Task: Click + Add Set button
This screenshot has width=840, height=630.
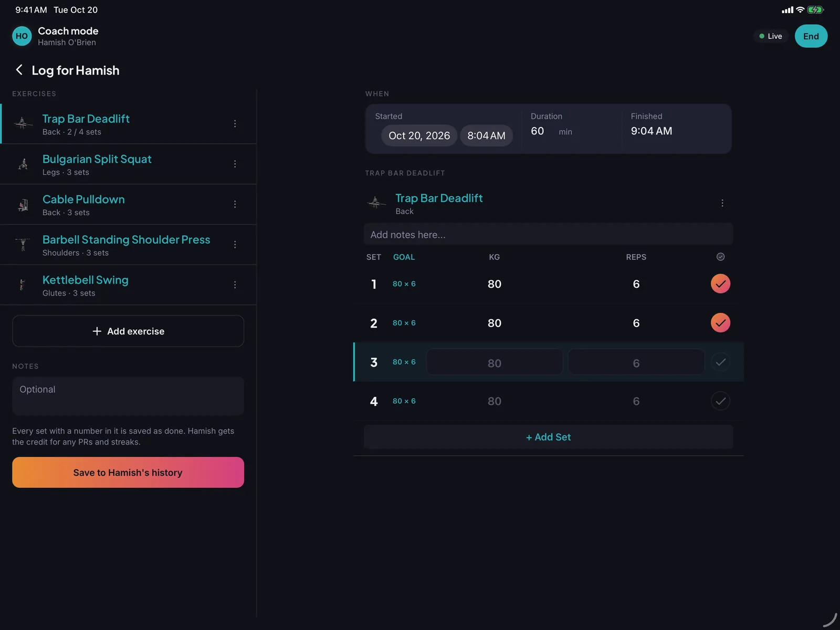Action: point(548,437)
